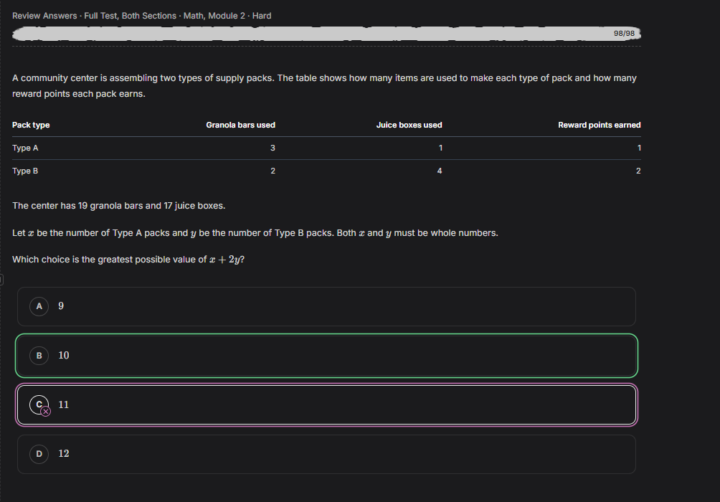This screenshot has height=502, width=720.
Task: Click the Pack type column header
Action: click(x=31, y=125)
